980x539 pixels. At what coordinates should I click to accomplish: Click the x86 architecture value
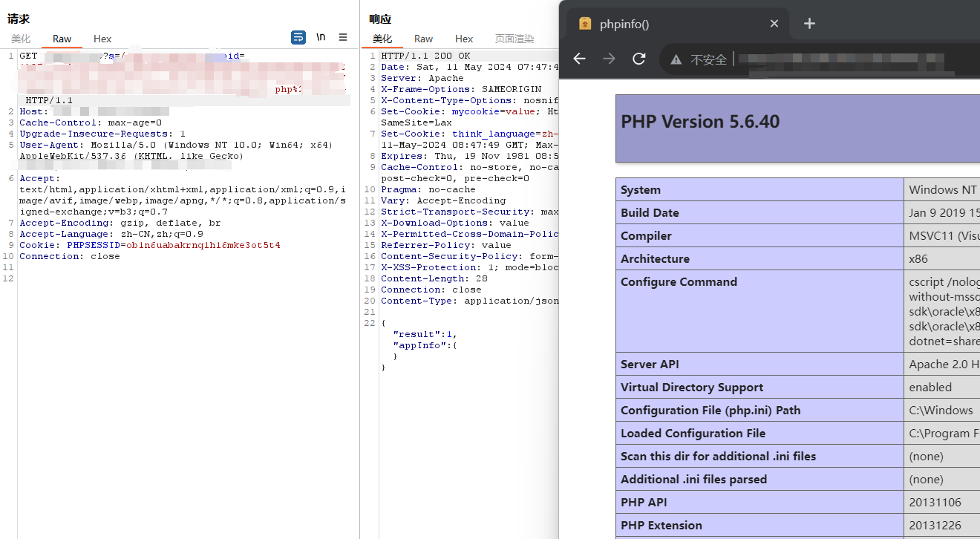919,259
